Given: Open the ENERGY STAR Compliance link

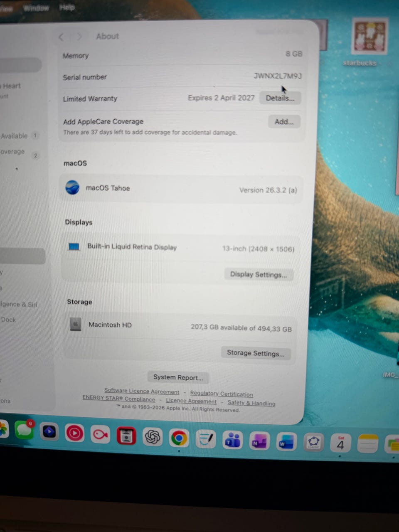Looking at the screenshot, I should click(x=119, y=398).
